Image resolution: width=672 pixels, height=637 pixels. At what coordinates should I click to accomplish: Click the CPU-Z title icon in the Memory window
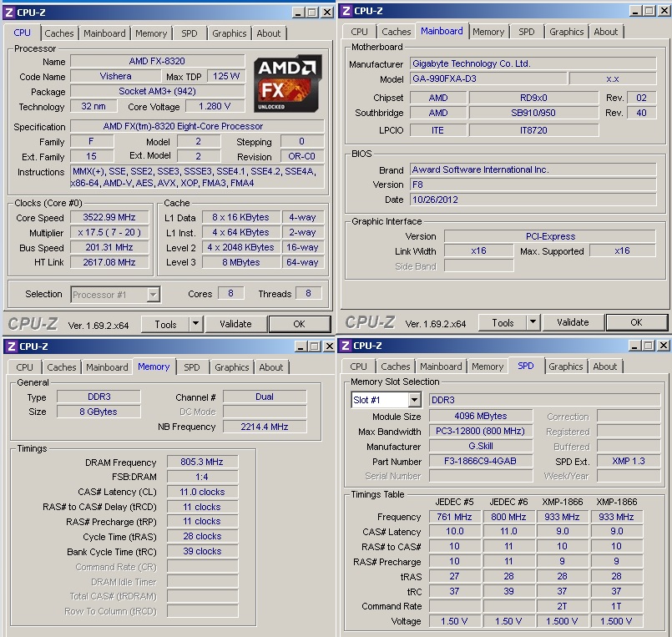click(12, 346)
